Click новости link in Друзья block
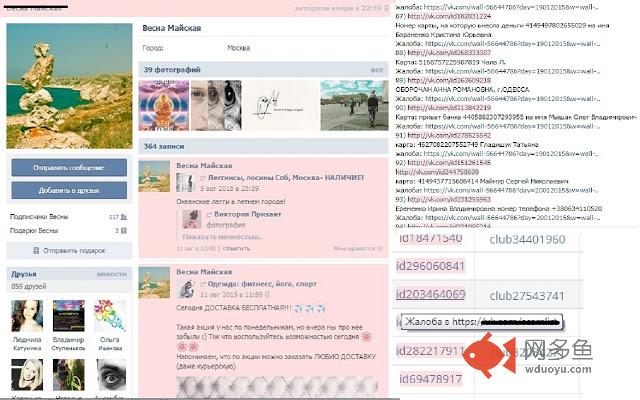This screenshot has width=640, height=400. tap(112, 274)
